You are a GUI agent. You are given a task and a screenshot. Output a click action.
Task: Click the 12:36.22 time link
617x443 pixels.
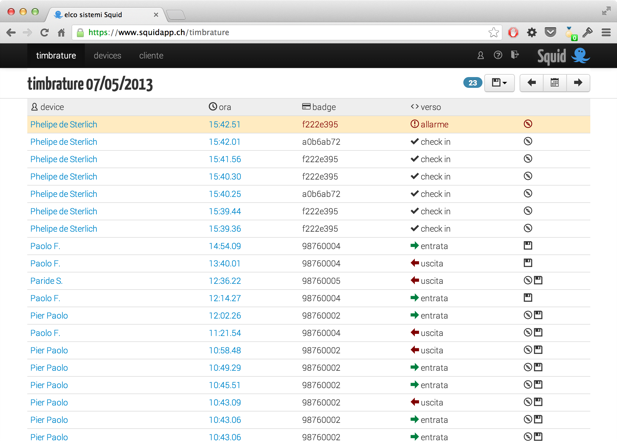click(x=225, y=281)
